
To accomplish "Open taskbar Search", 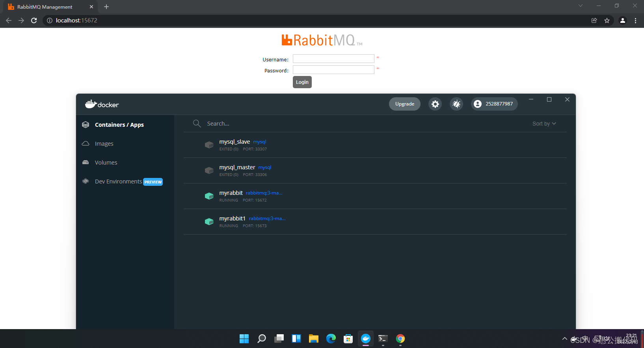I will click(x=262, y=339).
